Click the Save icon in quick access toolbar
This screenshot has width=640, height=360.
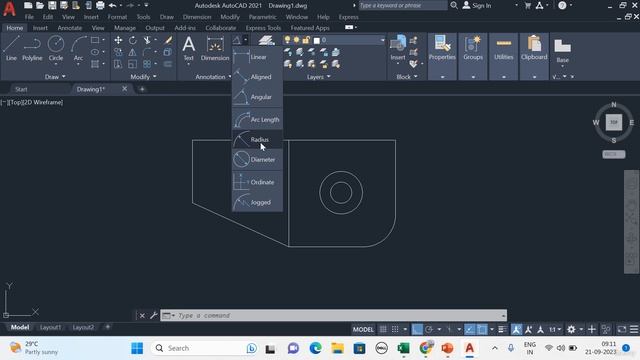[52, 5]
